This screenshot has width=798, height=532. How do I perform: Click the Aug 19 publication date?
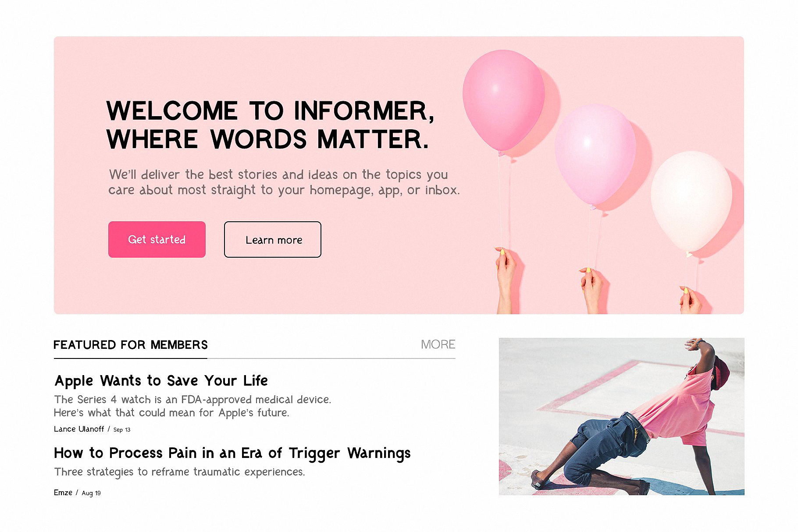pyautogui.click(x=91, y=493)
